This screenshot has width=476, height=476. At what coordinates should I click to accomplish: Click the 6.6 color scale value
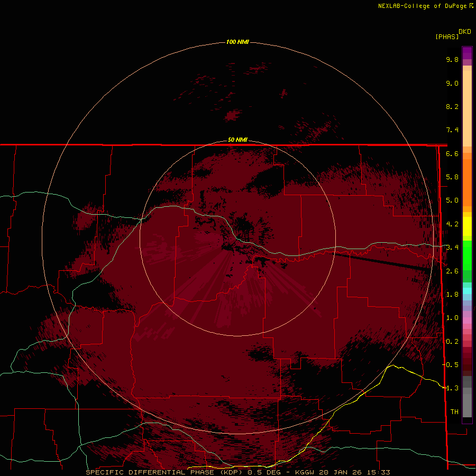coord(452,154)
